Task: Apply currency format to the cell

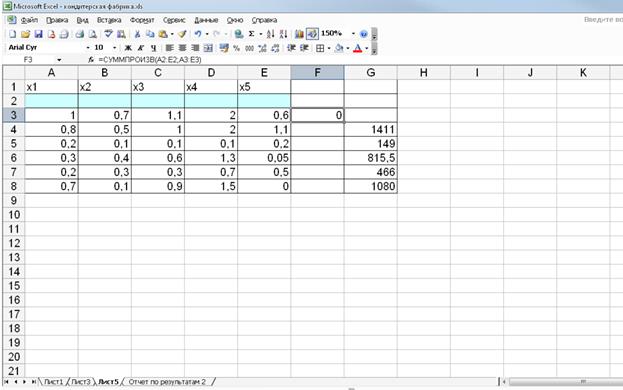Action: [x=224, y=48]
